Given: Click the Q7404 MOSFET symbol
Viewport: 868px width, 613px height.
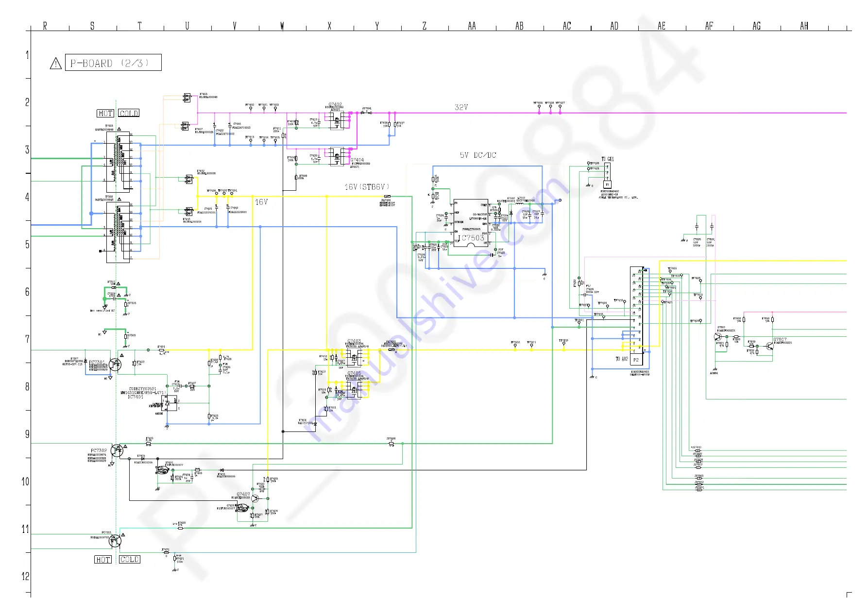Looking at the screenshot, I should [x=337, y=156].
